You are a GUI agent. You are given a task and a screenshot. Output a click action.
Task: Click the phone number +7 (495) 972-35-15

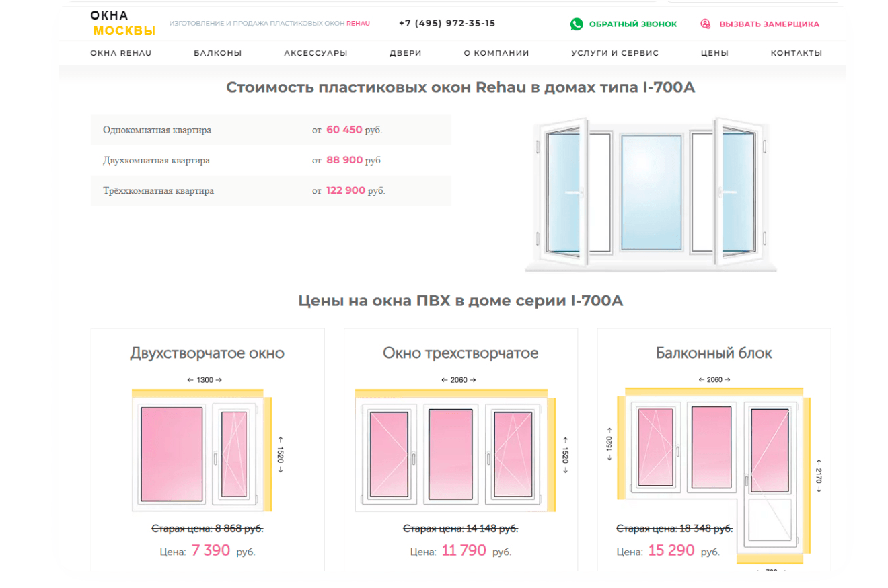tap(447, 23)
